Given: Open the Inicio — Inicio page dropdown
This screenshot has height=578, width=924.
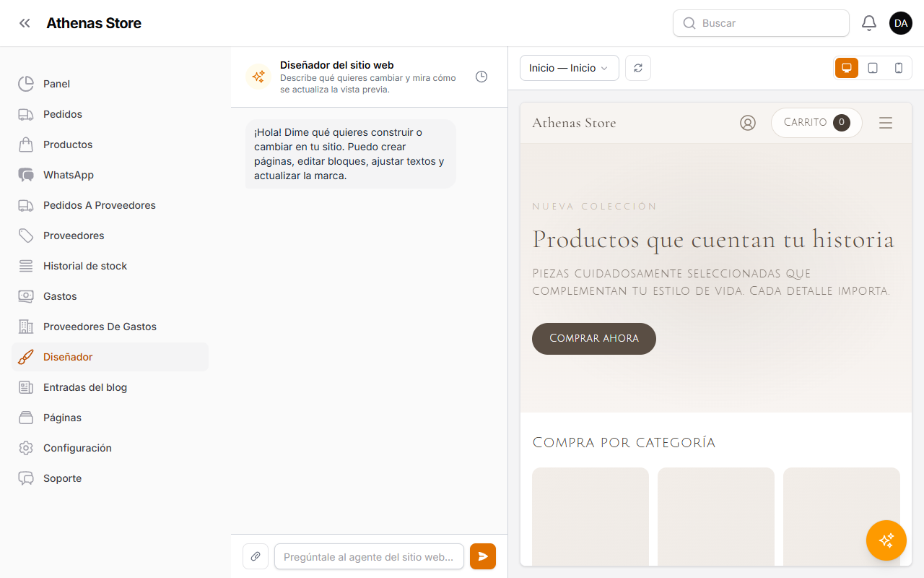Looking at the screenshot, I should point(570,68).
